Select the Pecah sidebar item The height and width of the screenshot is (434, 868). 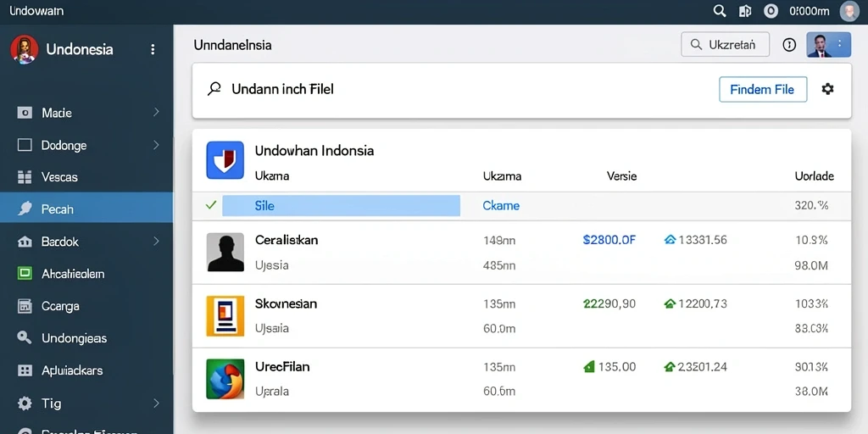[86, 209]
